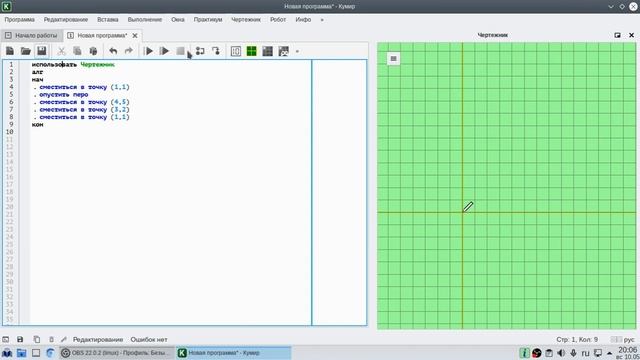The width and height of the screenshot is (640, 360).
Task: Save the current program
Action: (42, 51)
